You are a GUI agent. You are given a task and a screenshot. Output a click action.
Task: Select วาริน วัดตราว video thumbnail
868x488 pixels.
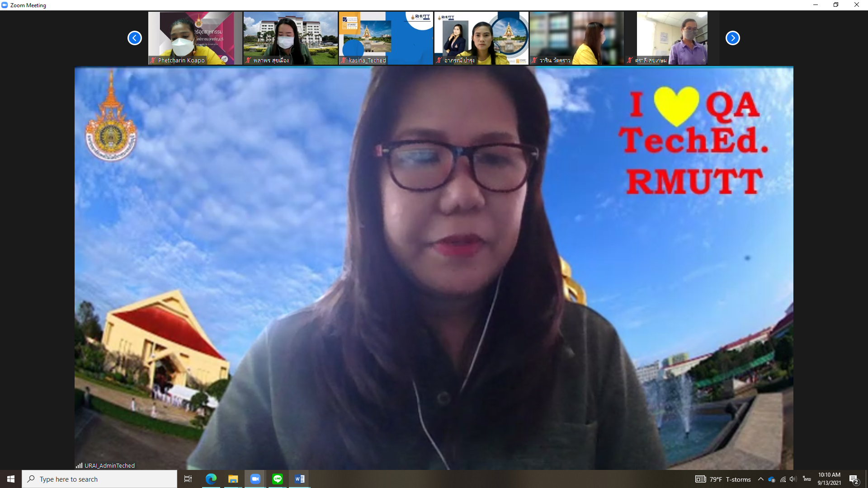click(577, 38)
